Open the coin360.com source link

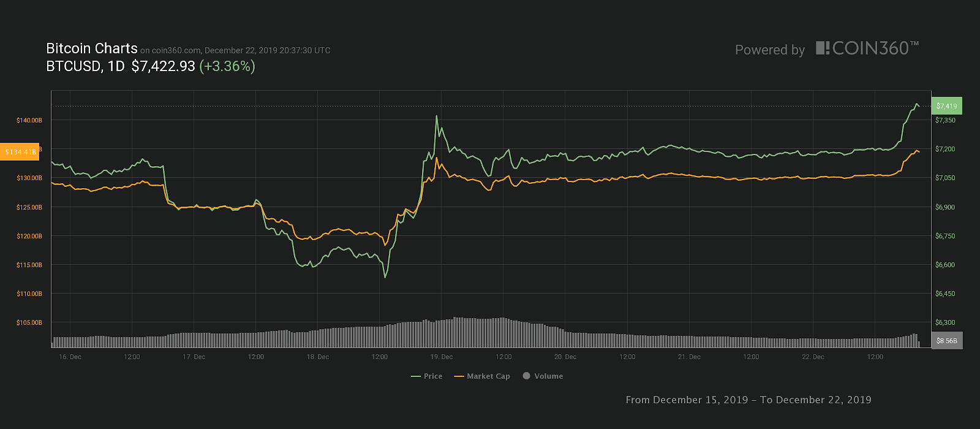tap(176, 51)
